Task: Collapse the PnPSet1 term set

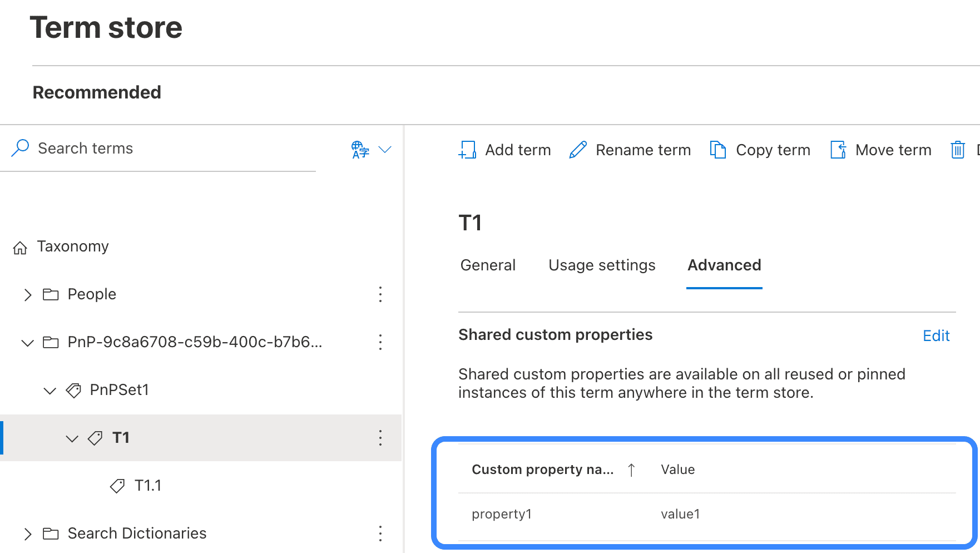Action: point(50,391)
